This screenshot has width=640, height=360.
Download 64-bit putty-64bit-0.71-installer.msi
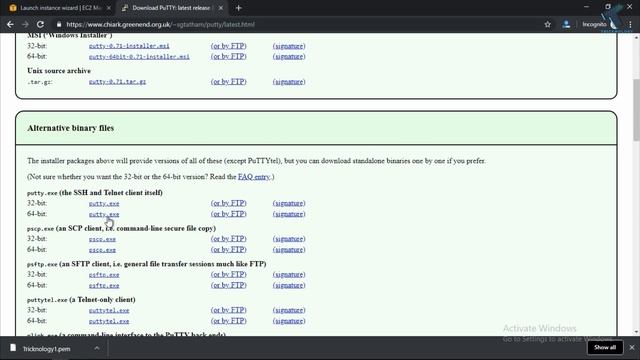pyautogui.click(x=139, y=57)
